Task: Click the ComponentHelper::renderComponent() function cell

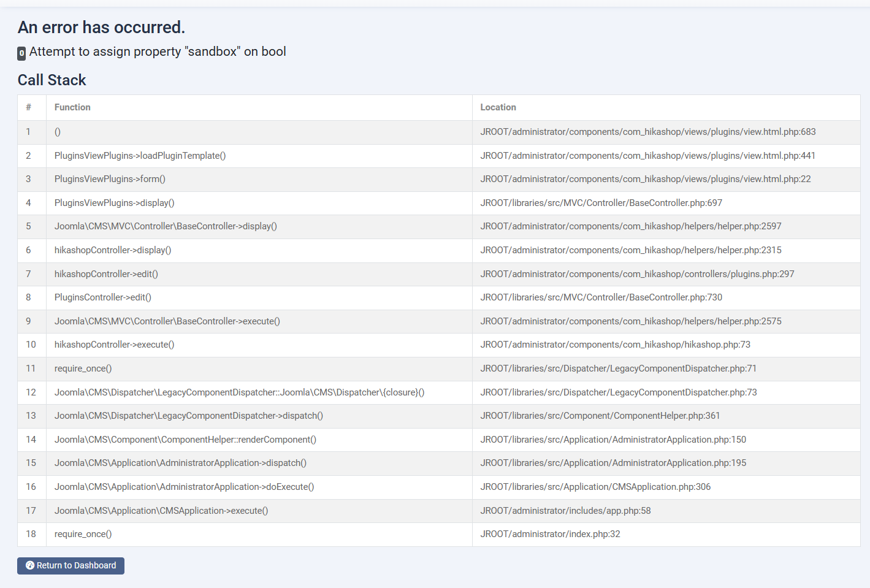Action: (185, 440)
